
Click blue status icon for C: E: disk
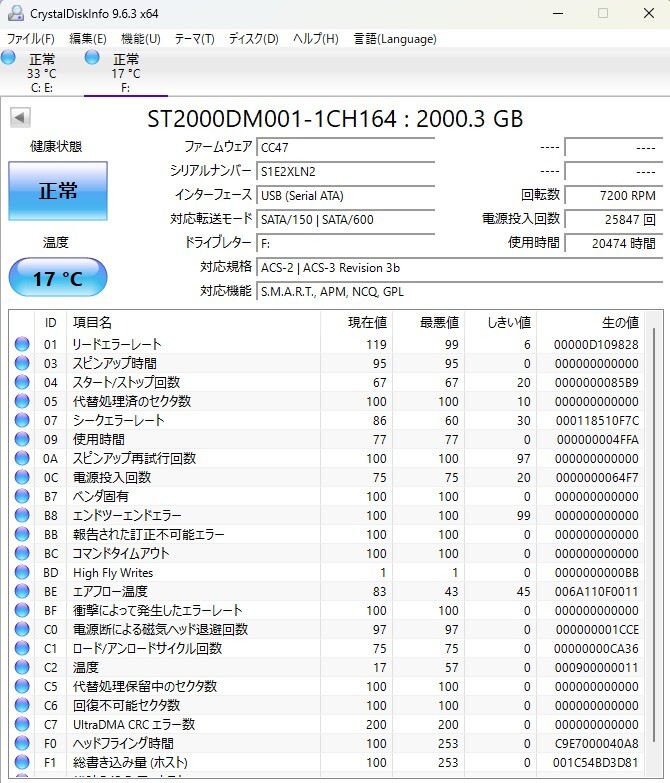click(8, 57)
